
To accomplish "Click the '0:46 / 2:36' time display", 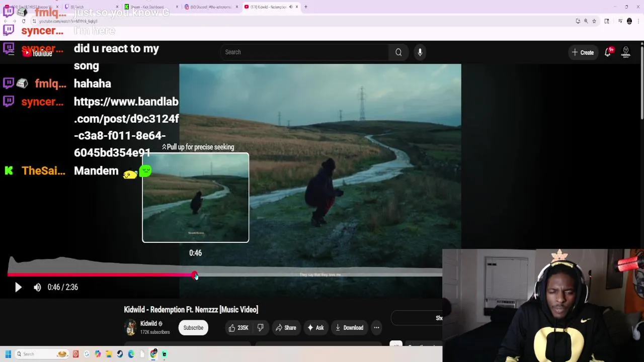I will click(x=63, y=287).
